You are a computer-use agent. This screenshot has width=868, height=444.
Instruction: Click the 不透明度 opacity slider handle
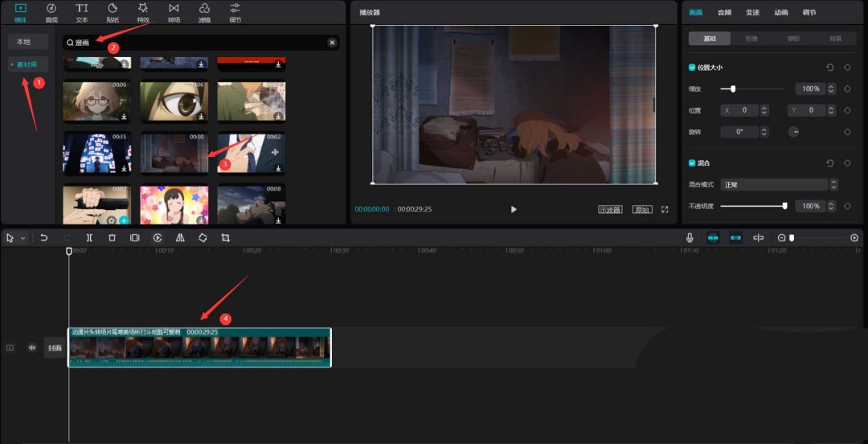(x=784, y=206)
